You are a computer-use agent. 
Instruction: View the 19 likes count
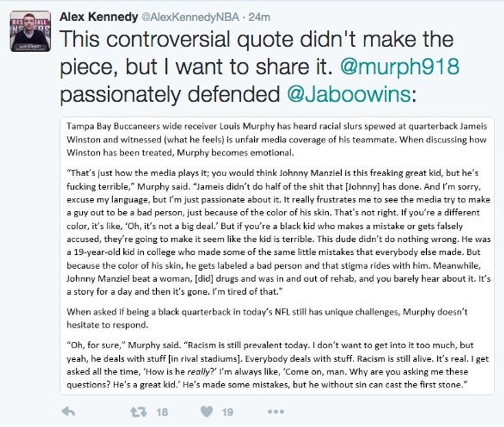tap(227, 412)
